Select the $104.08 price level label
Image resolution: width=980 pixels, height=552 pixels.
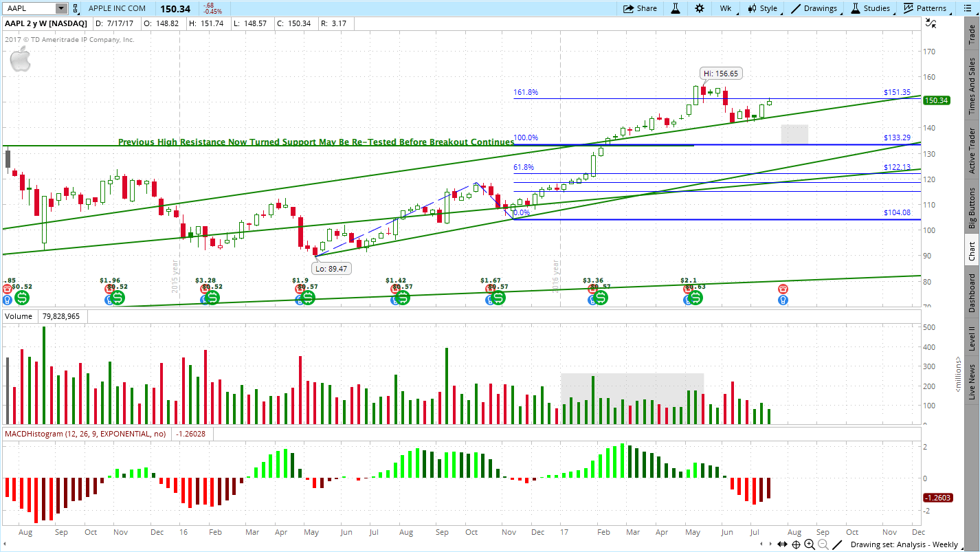tap(897, 213)
